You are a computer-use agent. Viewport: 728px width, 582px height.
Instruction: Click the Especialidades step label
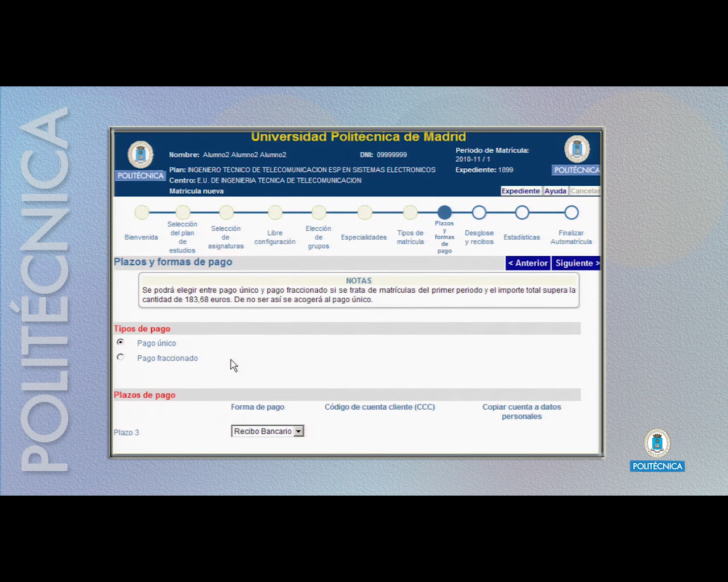(364, 237)
